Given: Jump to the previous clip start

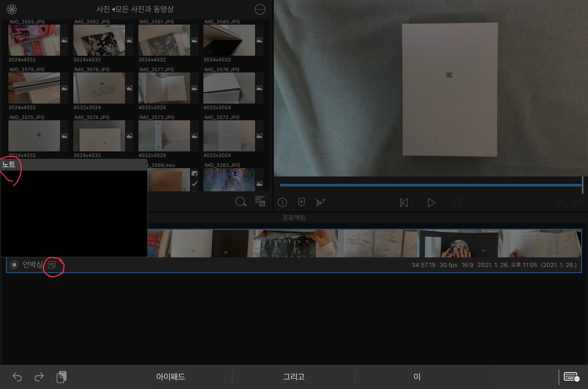Looking at the screenshot, I should tap(404, 203).
